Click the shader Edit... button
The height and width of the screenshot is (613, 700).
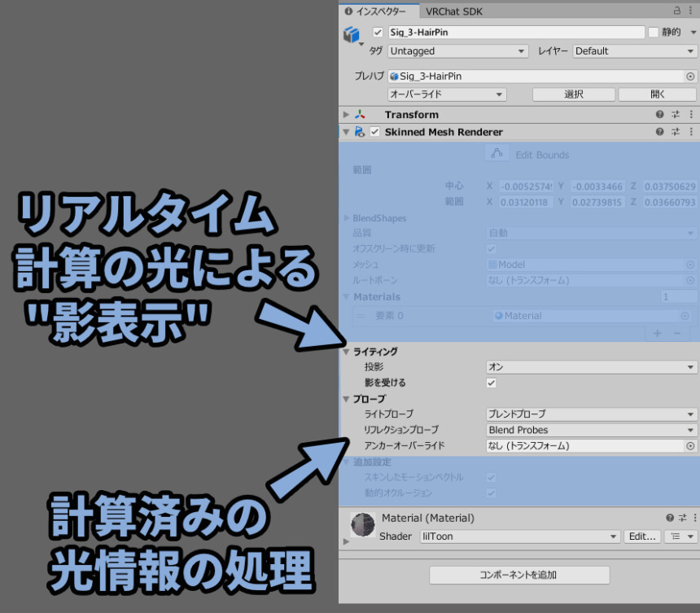642,536
